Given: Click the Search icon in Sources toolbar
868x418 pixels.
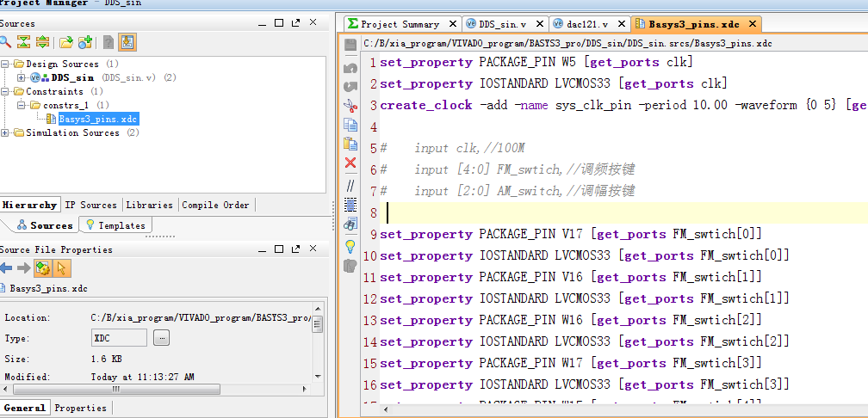Looking at the screenshot, I should point(4,41).
